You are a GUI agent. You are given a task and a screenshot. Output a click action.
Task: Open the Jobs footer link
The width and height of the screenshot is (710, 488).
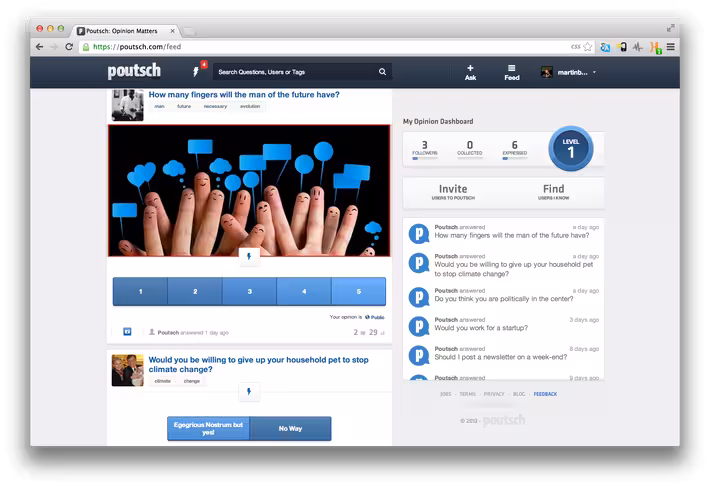pos(446,394)
